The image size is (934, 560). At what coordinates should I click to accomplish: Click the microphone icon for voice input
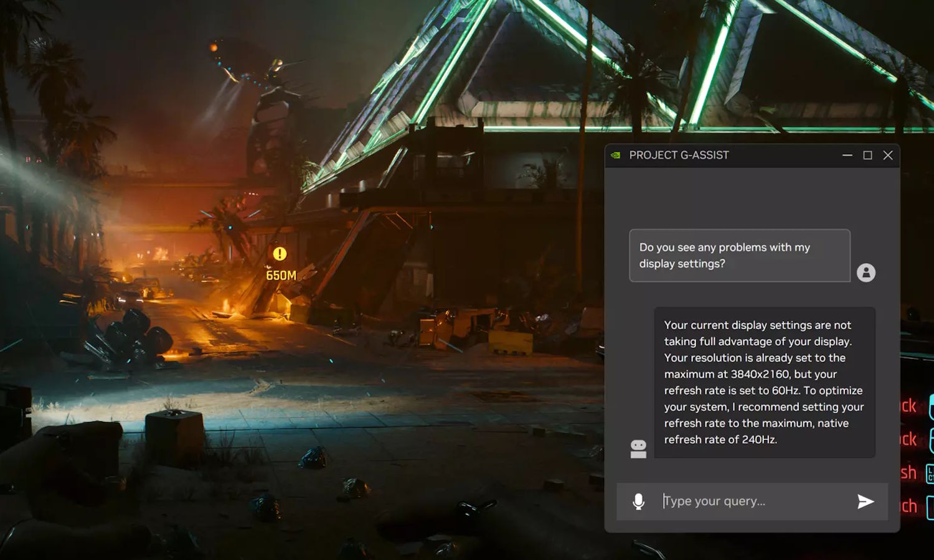[638, 502]
